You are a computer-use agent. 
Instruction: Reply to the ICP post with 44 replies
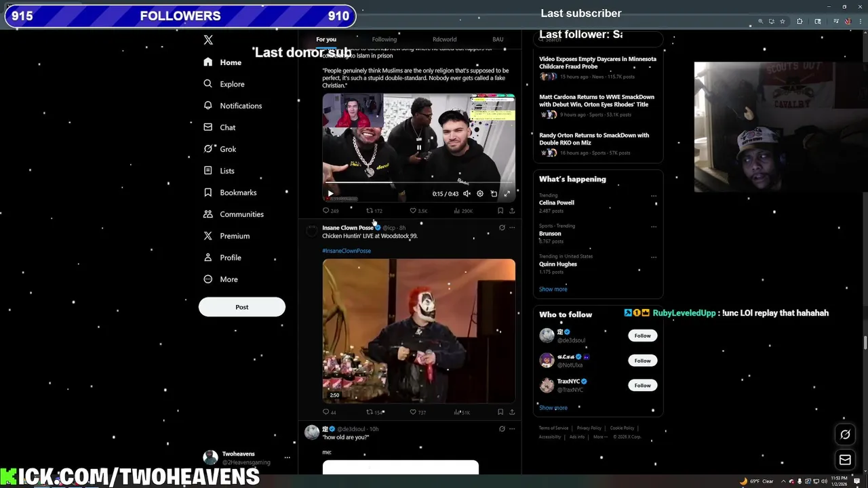(x=330, y=412)
